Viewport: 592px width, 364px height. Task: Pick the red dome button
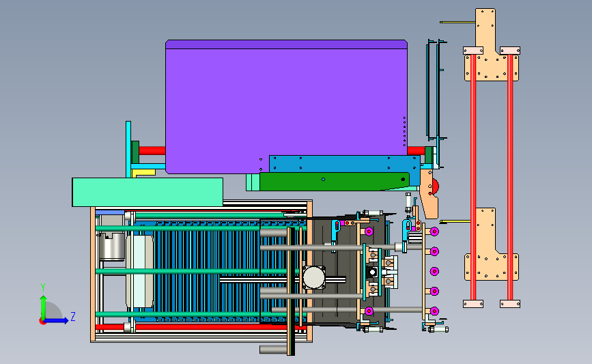click(x=436, y=185)
